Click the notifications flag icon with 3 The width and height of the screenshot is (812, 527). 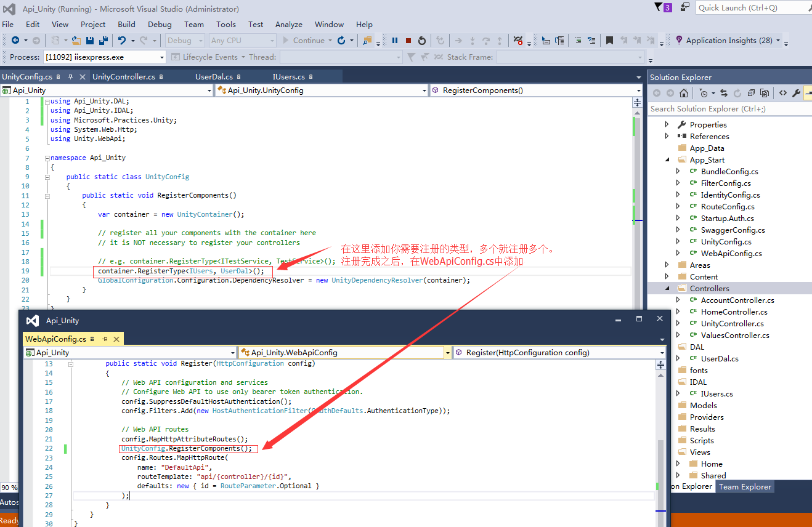pyautogui.click(x=663, y=7)
